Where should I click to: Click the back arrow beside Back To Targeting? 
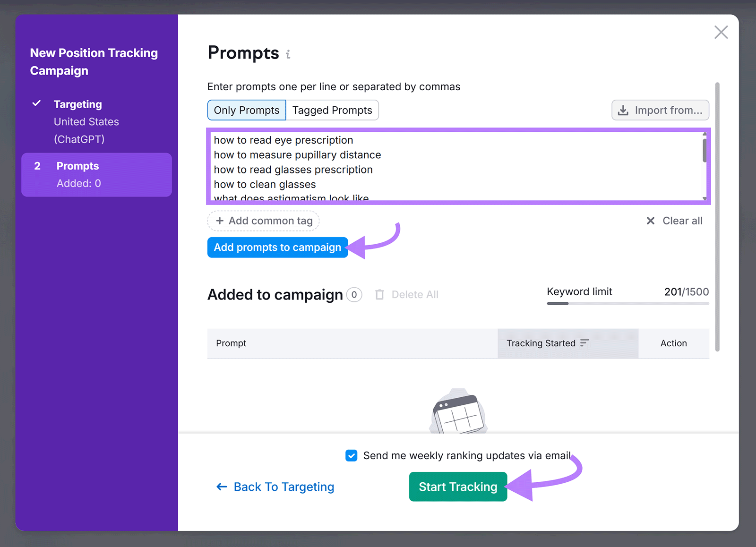(x=221, y=487)
